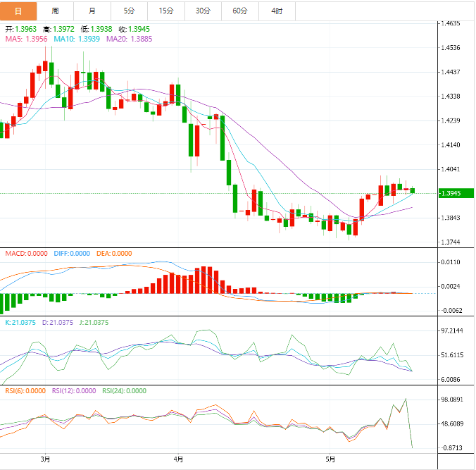Click the 6.0086 KDJ axis label

click(451, 380)
